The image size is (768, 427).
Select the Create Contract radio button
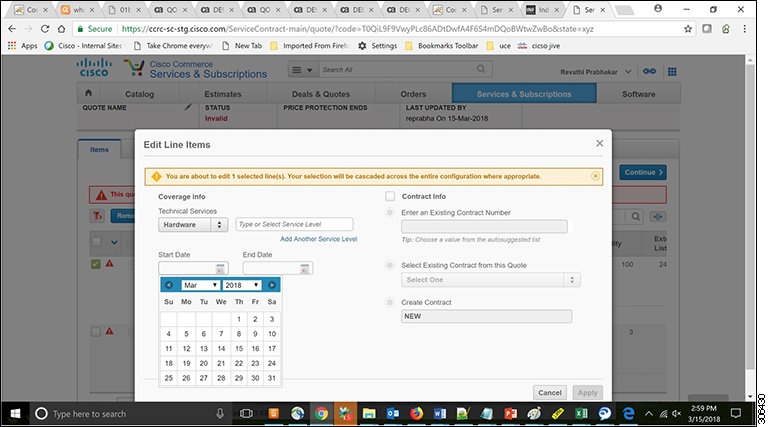pos(390,302)
